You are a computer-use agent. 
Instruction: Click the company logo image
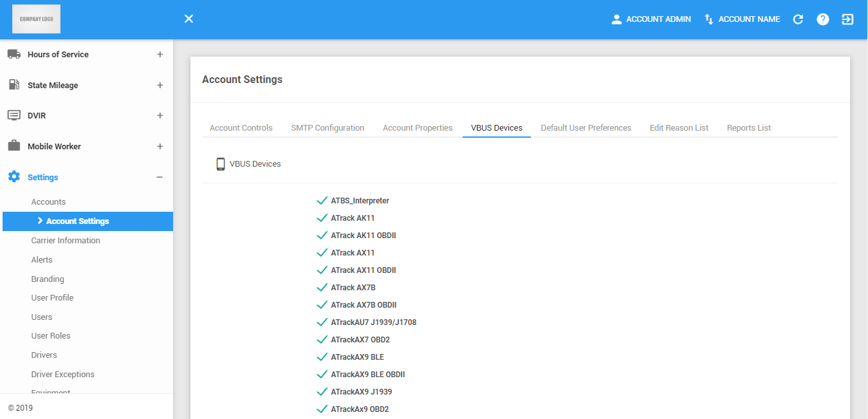tap(37, 19)
